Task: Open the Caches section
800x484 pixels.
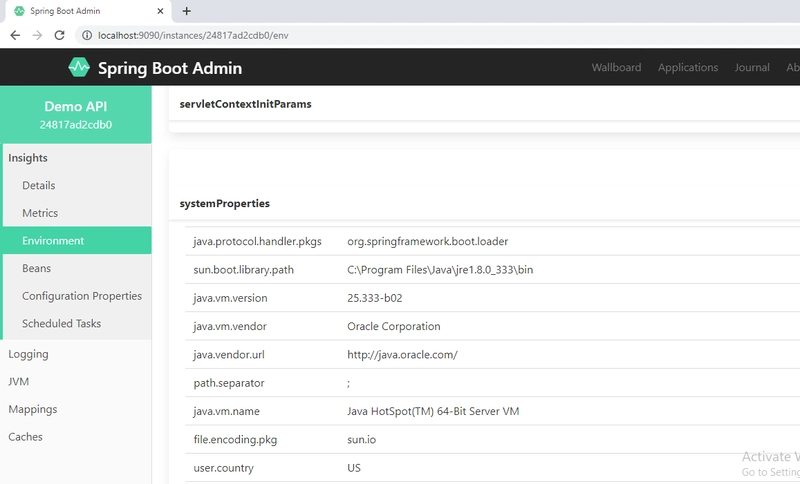Action: click(x=25, y=437)
